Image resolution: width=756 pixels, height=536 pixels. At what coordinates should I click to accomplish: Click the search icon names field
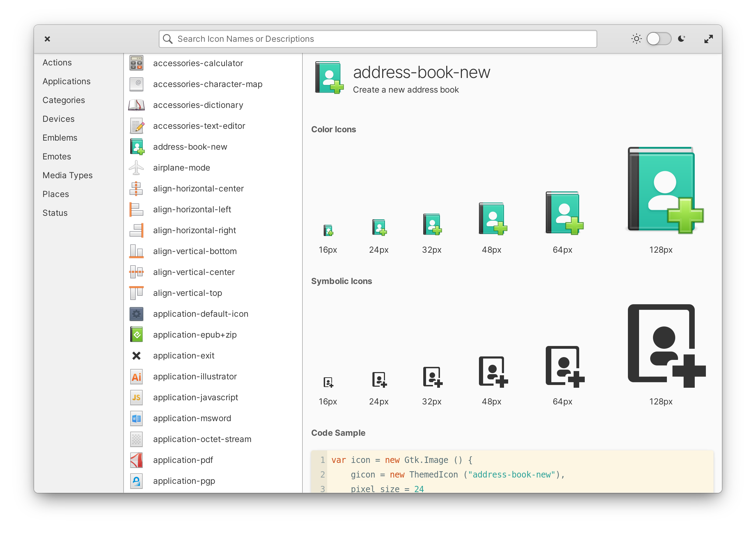378,39
